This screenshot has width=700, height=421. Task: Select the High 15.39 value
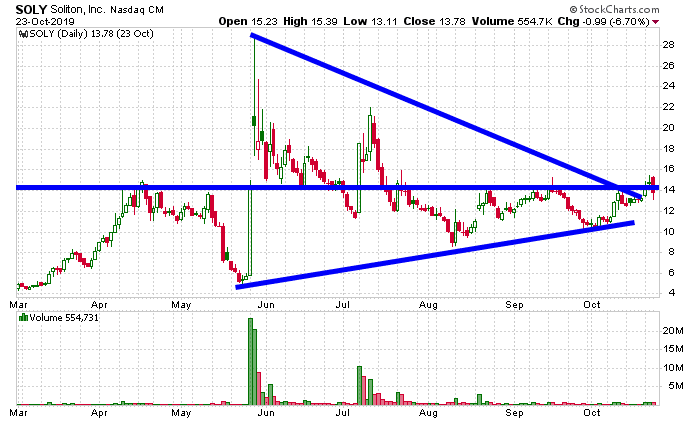(x=310, y=21)
